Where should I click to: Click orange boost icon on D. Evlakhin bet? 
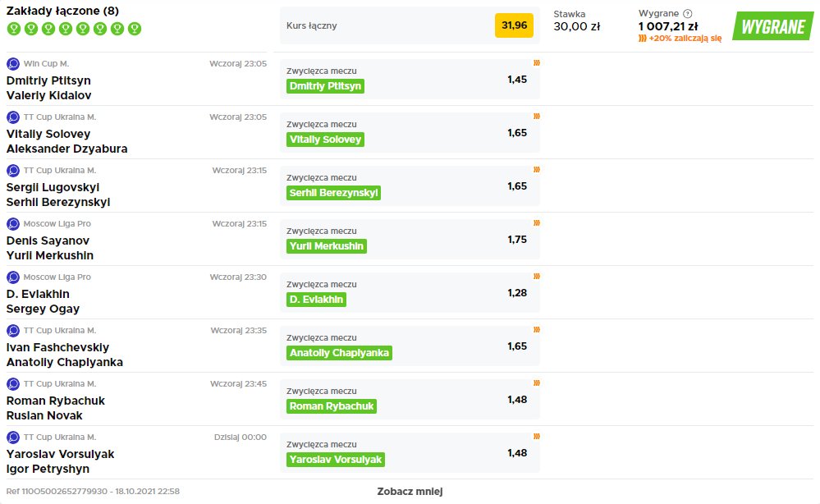[537, 276]
